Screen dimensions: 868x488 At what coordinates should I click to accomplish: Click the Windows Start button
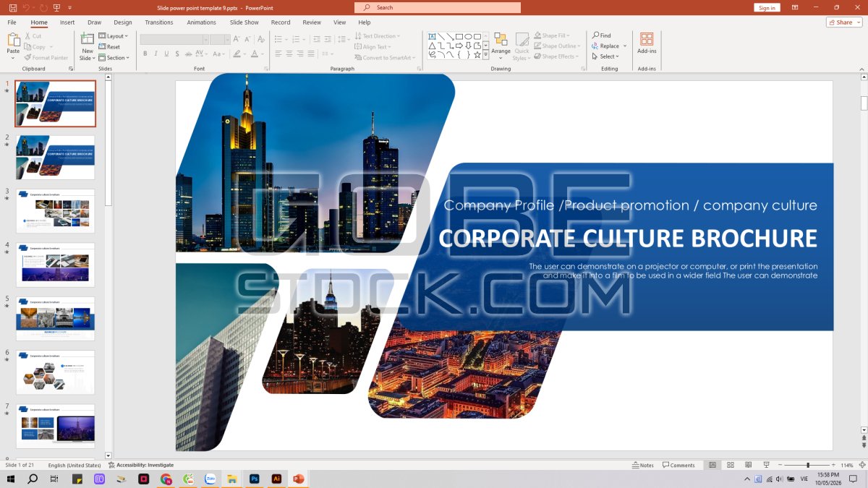tap(11, 479)
